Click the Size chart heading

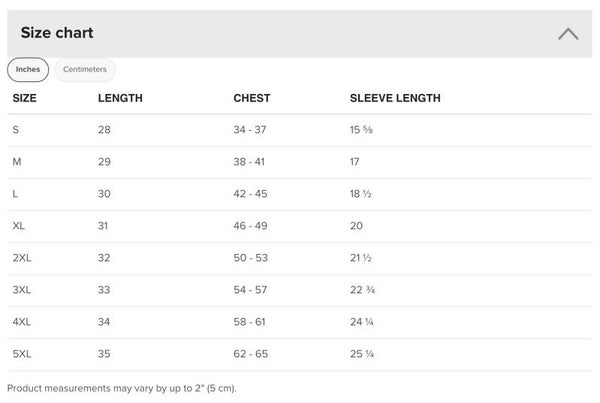(57, 33)
